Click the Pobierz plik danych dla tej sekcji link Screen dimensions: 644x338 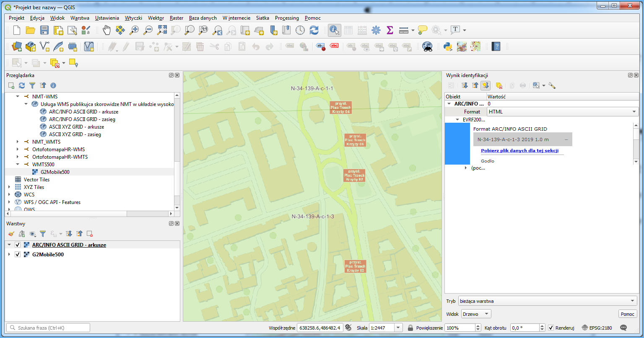pyautogui.click(x=519, y=151)
